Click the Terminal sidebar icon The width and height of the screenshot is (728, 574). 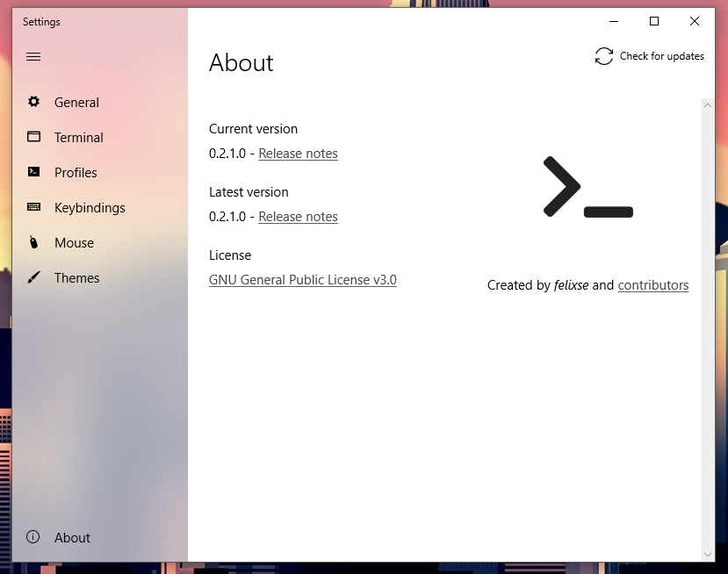[x=33, y=137]
